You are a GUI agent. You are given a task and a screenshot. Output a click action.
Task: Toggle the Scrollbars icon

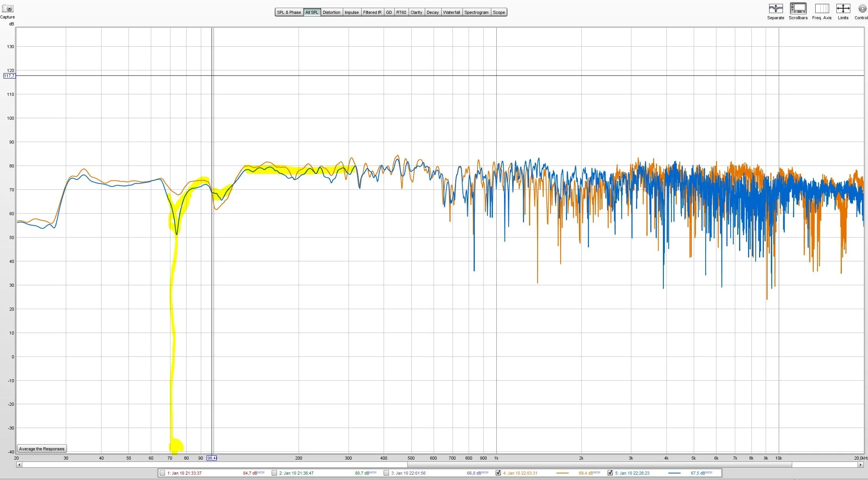[798, 8]
